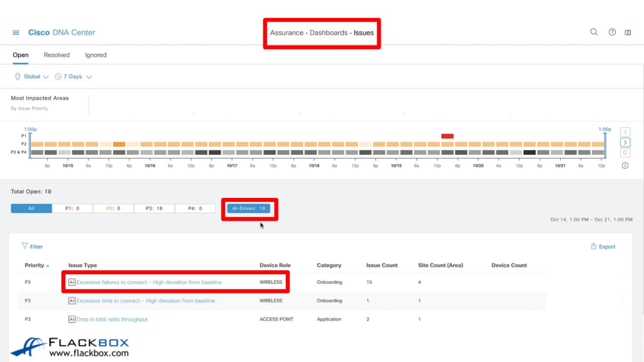Open Drop in total radio throughput issue
The width and height of the screenshot is (644, 362).
pos(112,319)
